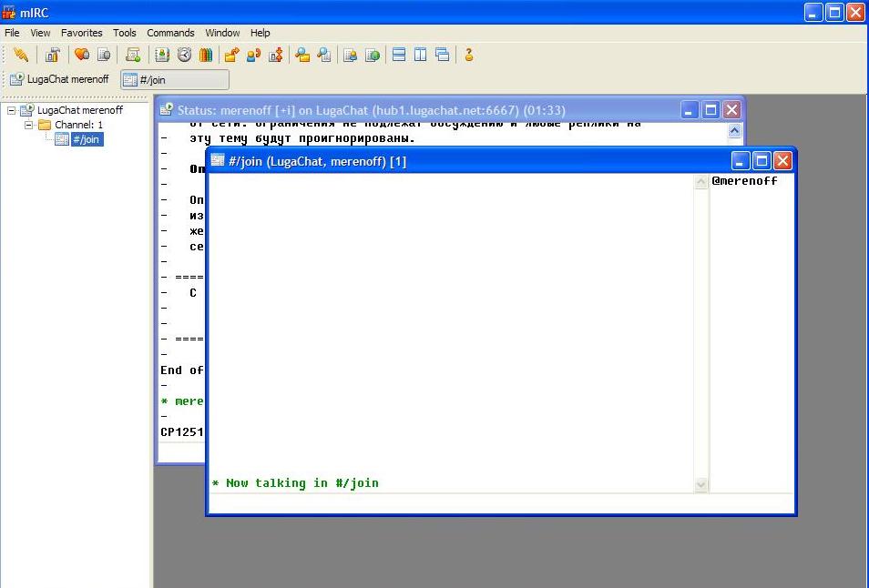Open Scripts Editor scroll icon
869x588 pixels.
[x=133, y=55]
